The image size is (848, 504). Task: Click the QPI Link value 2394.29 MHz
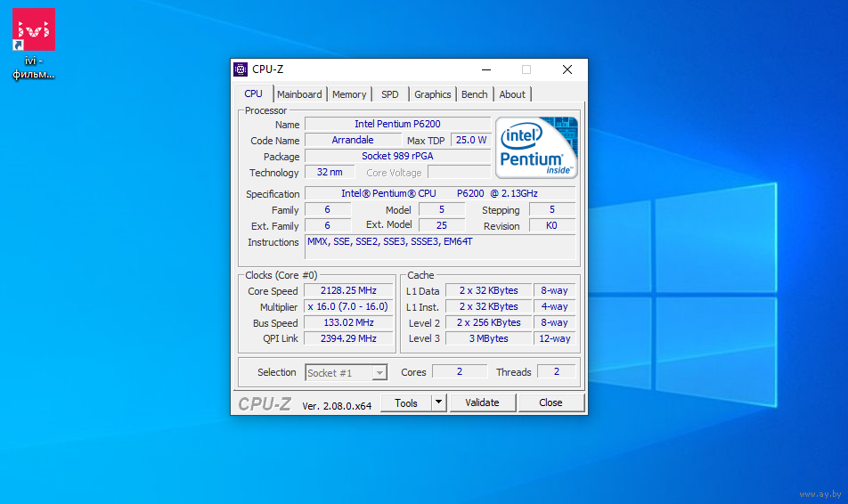pyautogui.click(x=348, y=338)
